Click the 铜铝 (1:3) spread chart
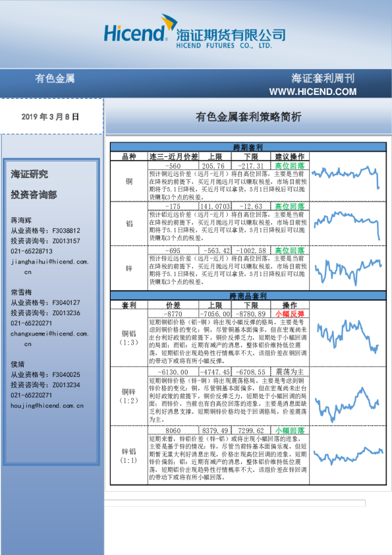392x555 pixels. point(348,336)
